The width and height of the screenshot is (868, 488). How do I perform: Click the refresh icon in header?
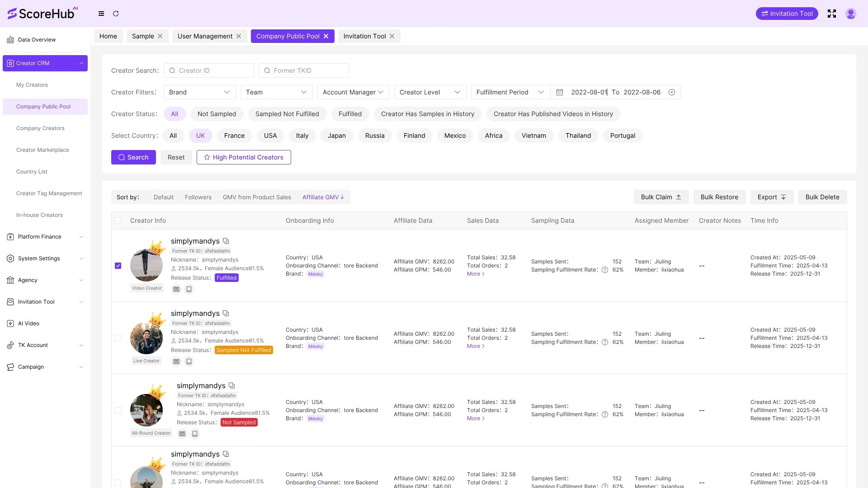click(x=116, y=14)
